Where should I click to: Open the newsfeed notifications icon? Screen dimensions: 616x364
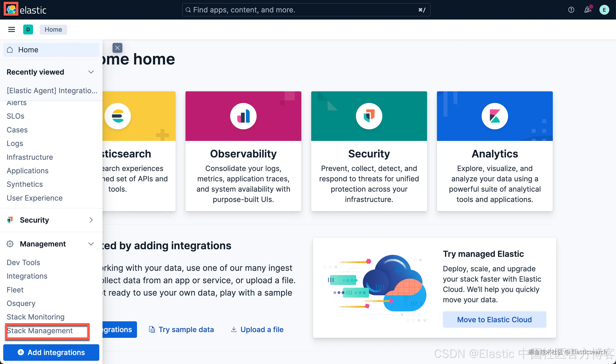(587, 10)
